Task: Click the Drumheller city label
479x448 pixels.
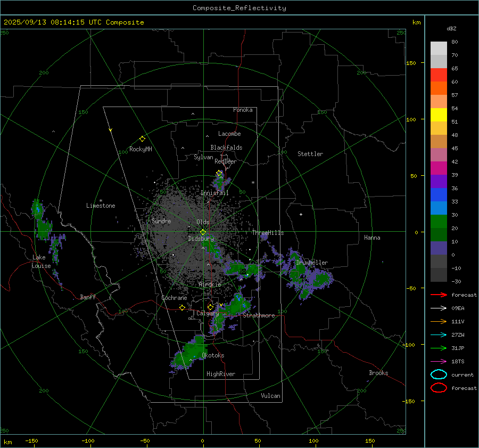Action: 312,263
